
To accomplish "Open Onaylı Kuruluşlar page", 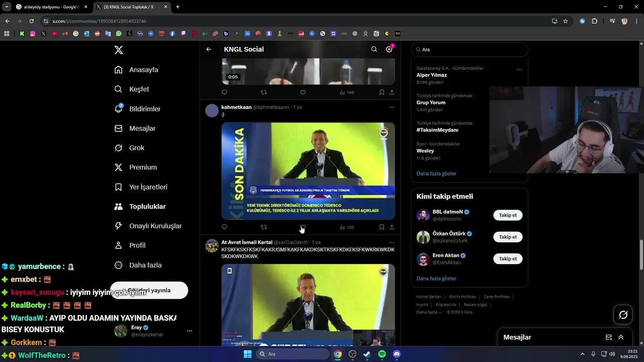I will click(x=148, y=226).
